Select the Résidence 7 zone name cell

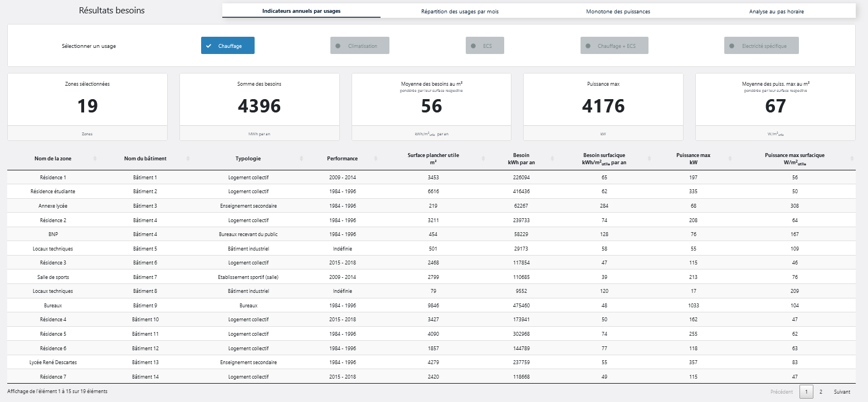point(53,377)
